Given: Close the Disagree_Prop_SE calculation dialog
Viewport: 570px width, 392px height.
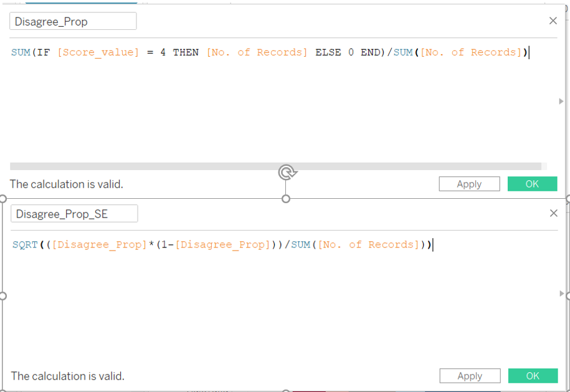Looking at the screenshot, I should coord(553,213).
